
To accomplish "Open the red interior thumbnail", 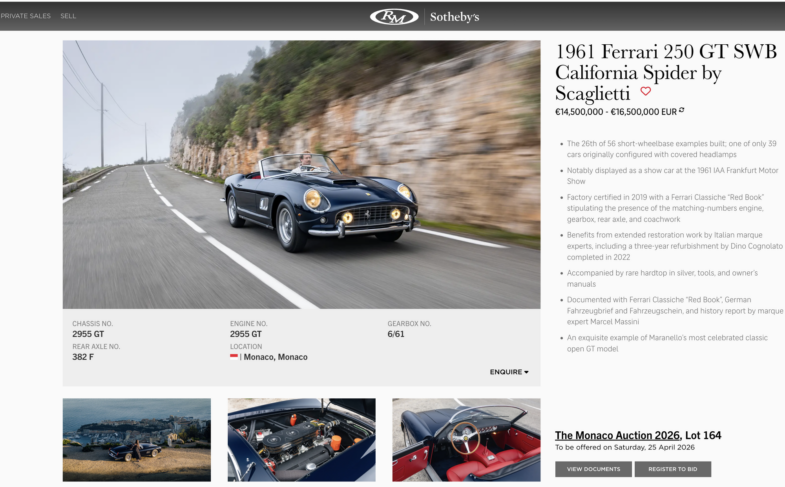I will 466,439.
